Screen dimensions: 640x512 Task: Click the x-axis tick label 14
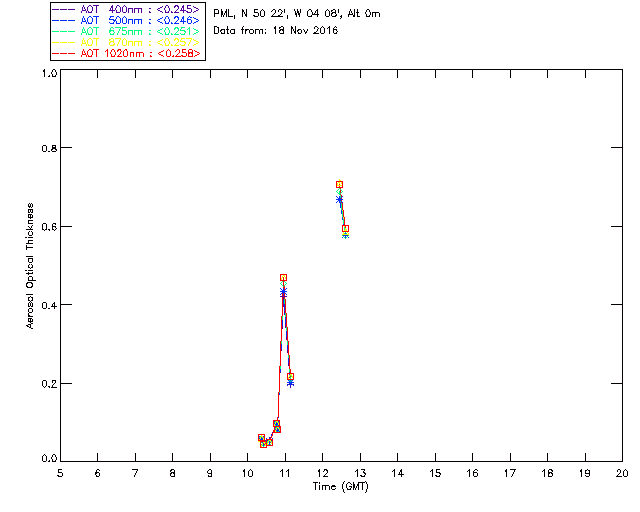[x=398, y=473]
